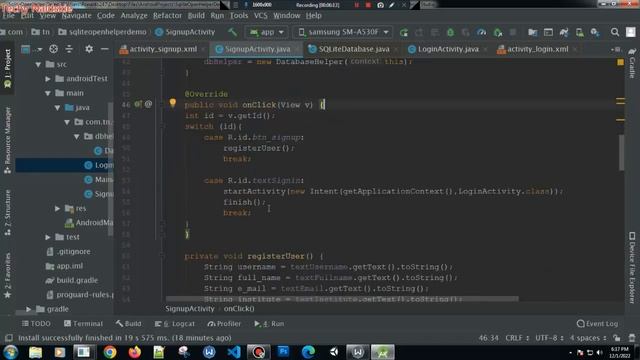The image size is (640, 360).
Task: Open the Refactor menu
Action: [x=167, y=16]
